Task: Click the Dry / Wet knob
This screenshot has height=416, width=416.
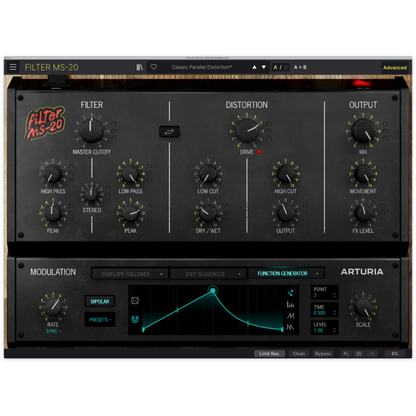Action: (208, 213)
